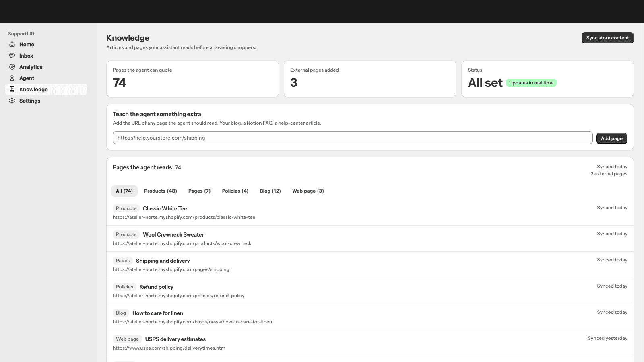
Task: Filter by Products (48) tab
Action: coord(161,191)
